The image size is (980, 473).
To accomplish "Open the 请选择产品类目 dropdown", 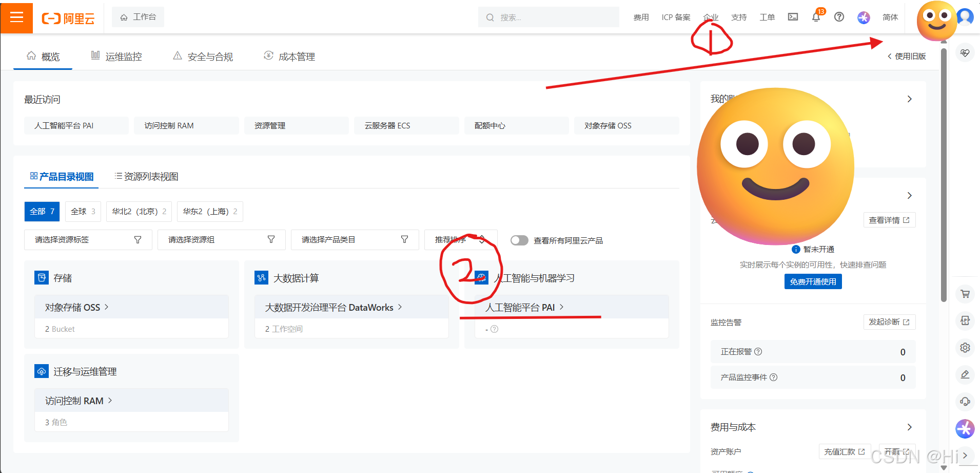I will pos(355,240).
